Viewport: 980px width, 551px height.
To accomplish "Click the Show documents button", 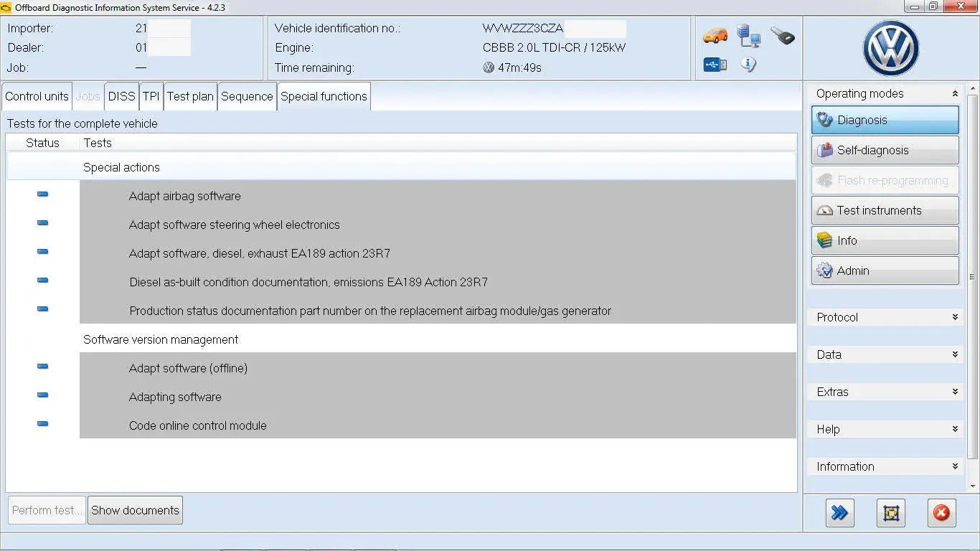I will click(135, 510).
